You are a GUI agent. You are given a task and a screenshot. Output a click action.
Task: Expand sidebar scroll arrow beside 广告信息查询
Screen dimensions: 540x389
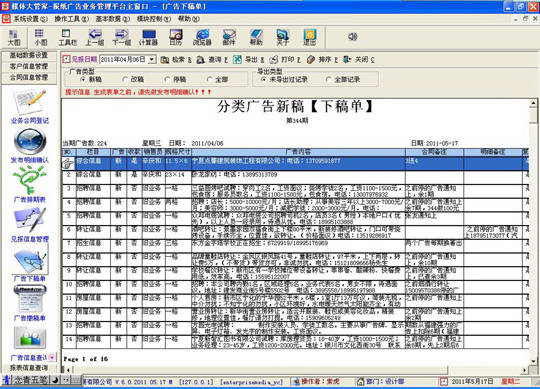(x=52, y=357)
